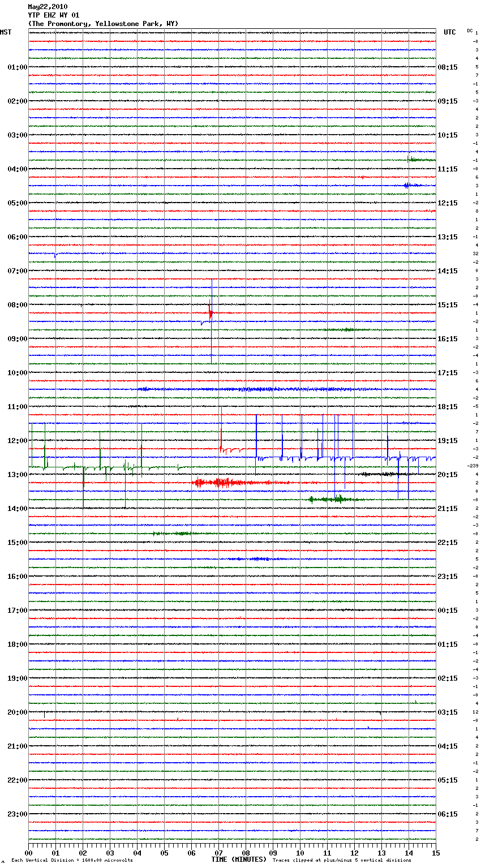481x868 pixels.
Task: Click the red spike event after 08:00
Action: 211,312
